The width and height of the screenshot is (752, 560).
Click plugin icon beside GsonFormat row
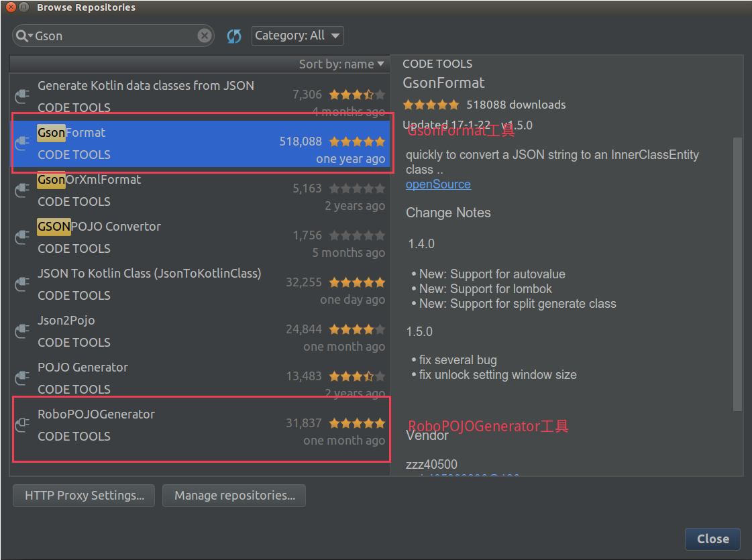pos(22,144)
